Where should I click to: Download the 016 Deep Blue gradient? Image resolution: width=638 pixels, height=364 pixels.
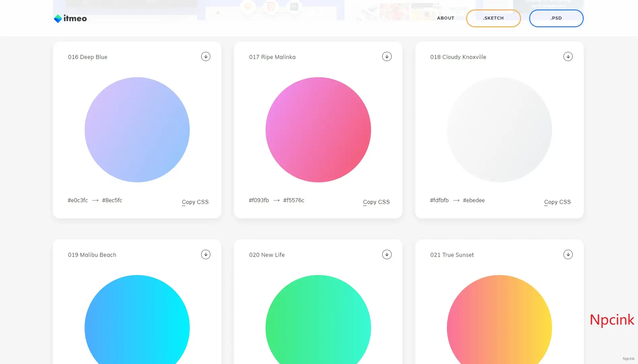(206, 57)
